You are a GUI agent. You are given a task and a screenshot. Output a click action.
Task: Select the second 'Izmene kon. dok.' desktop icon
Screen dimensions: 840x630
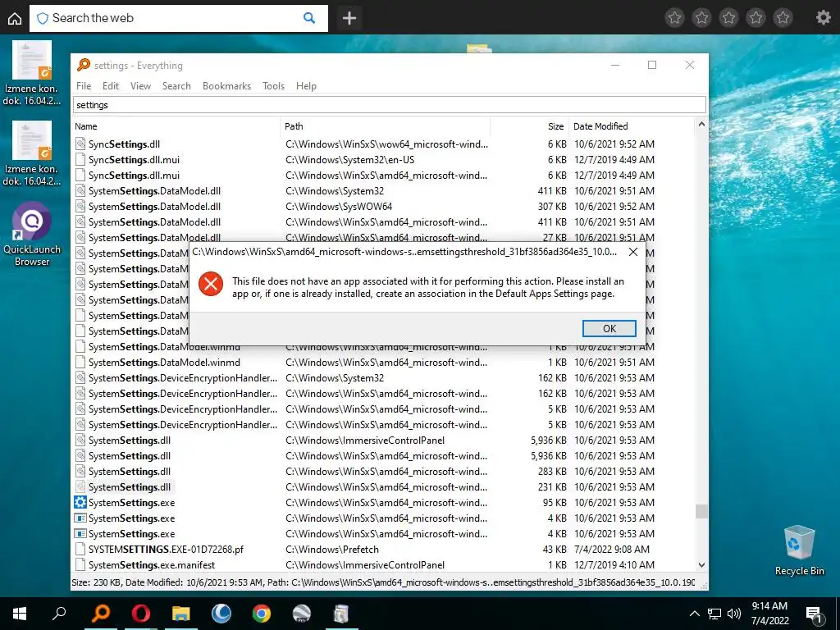pyautogui.click(x=32, y=154)
